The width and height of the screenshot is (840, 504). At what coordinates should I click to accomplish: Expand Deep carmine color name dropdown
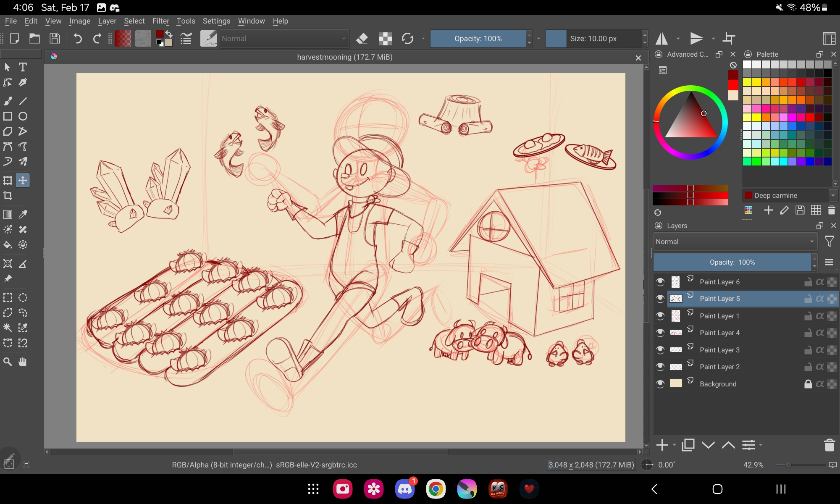click(832, 195)
